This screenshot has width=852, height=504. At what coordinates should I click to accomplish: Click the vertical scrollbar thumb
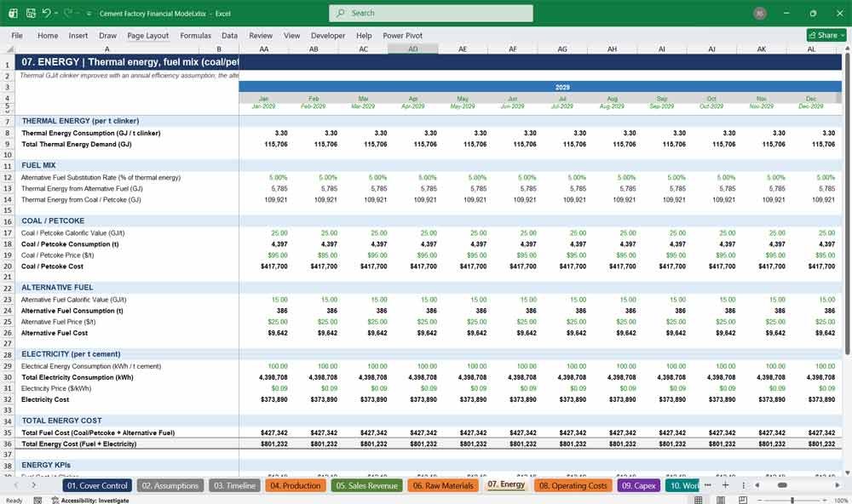(847, 203)
